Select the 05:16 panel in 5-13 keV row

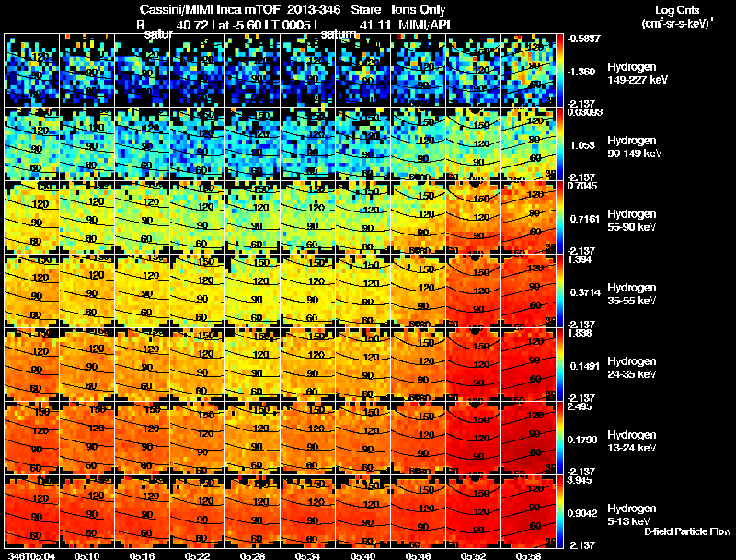143,512
